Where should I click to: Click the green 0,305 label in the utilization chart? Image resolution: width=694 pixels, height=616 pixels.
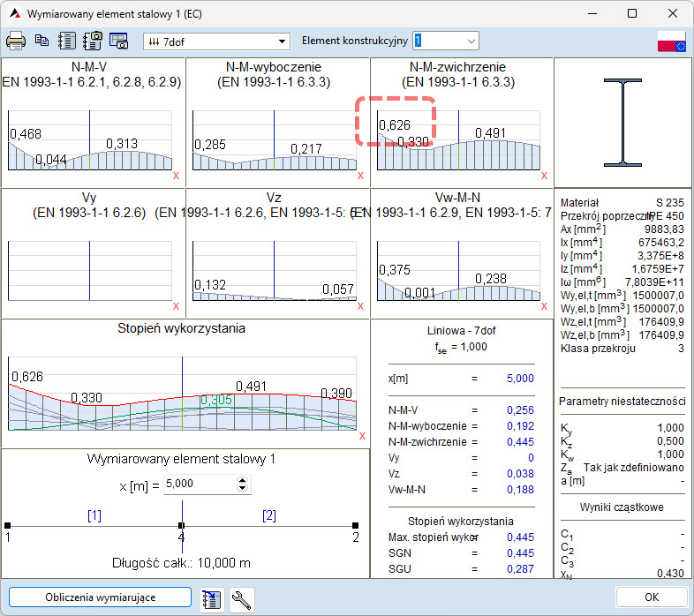216,400
